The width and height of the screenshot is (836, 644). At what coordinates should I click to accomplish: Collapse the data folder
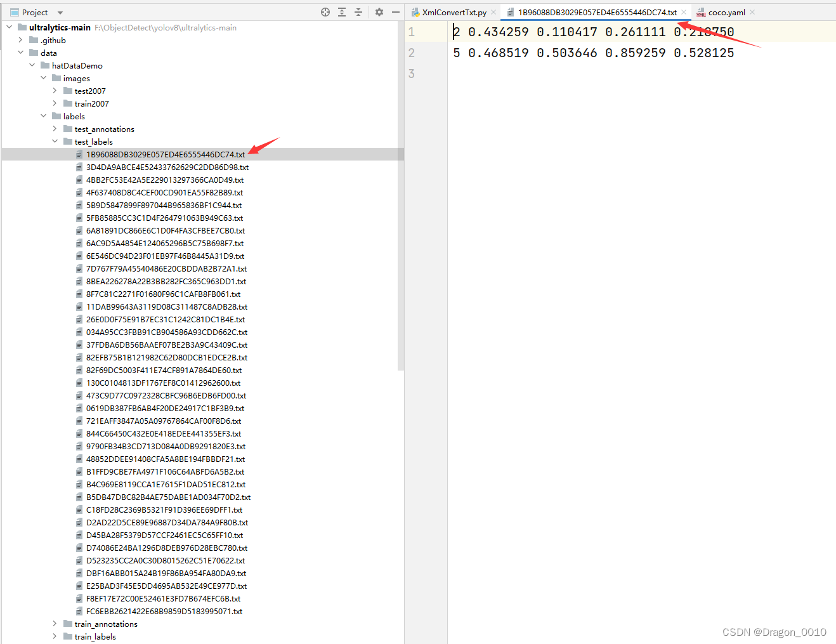21,53
